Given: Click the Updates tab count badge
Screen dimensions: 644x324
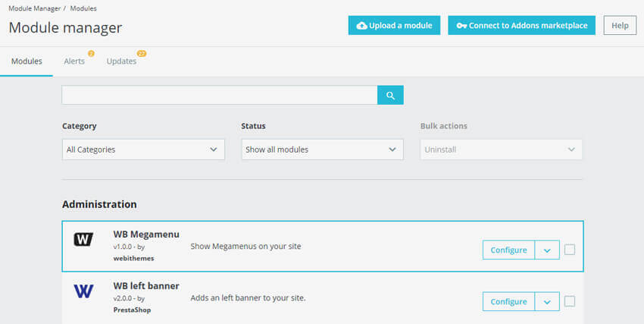Looking at the screenshot, I should pyautogui.click(x=142, y=54).
